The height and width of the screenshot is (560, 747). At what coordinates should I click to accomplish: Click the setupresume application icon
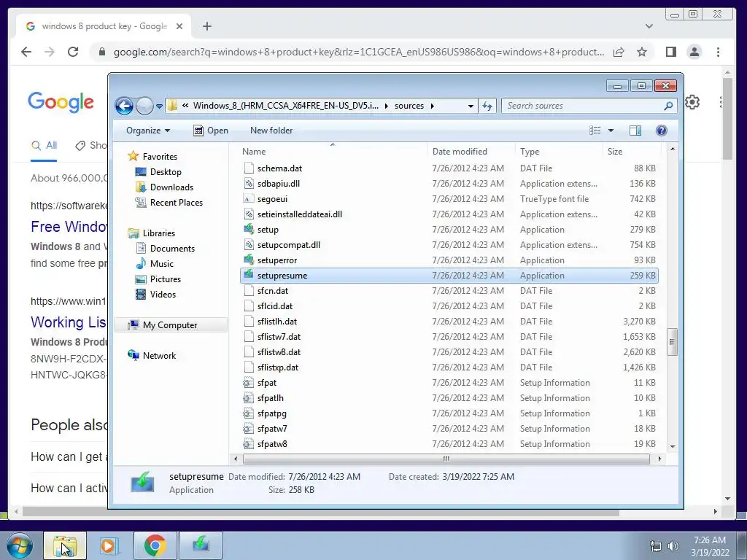pyautogui.click(x=249, y=275)
